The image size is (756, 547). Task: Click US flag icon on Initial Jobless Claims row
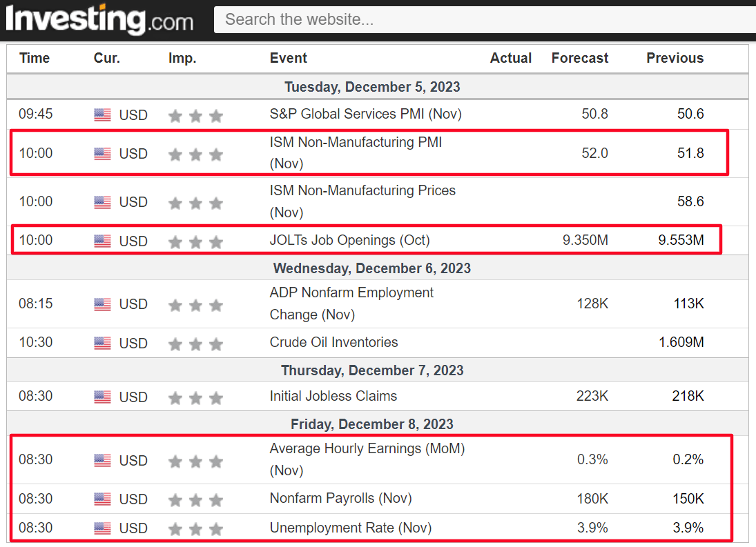102,397
